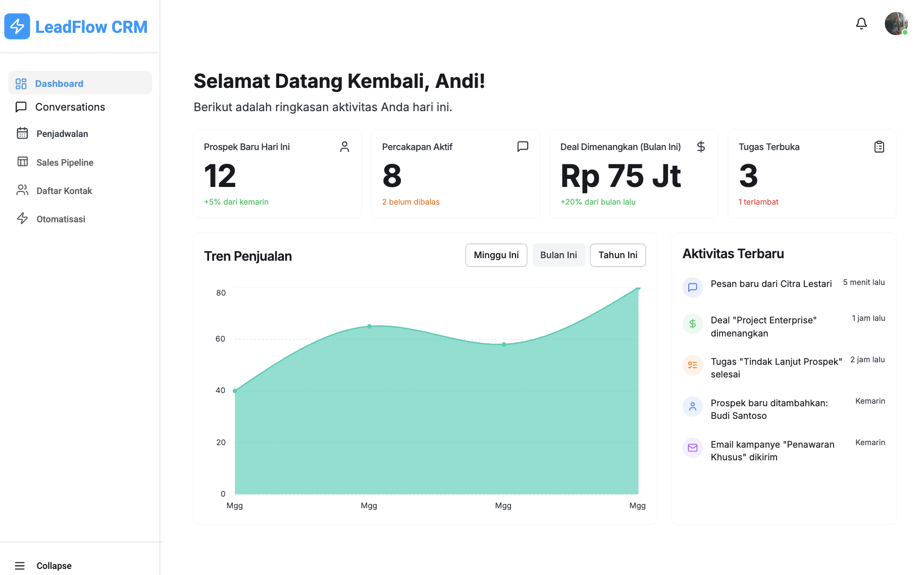
Task: Click the Conversations chat bubble icon
Action: coord(21,107)
